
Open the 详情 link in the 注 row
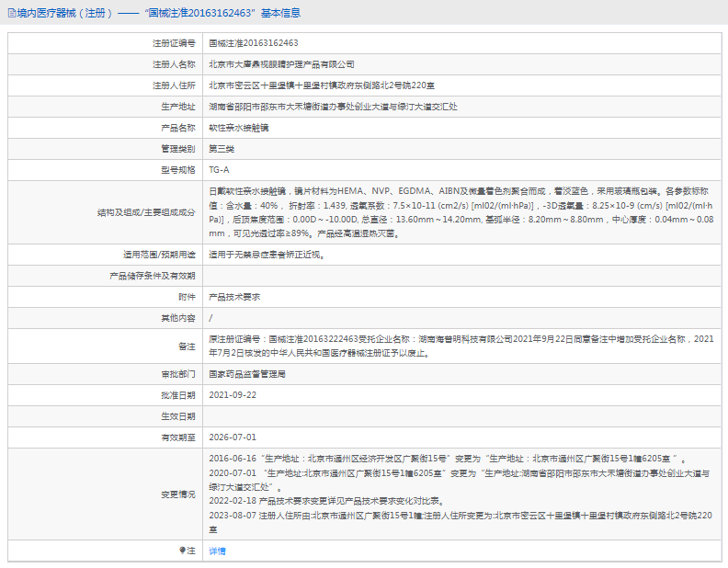click(217, 551)
